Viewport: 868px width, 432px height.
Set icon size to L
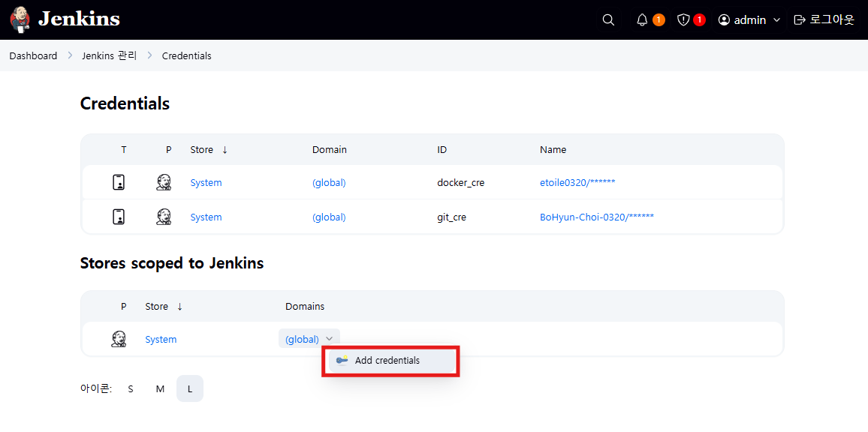[x=190, y=388]
